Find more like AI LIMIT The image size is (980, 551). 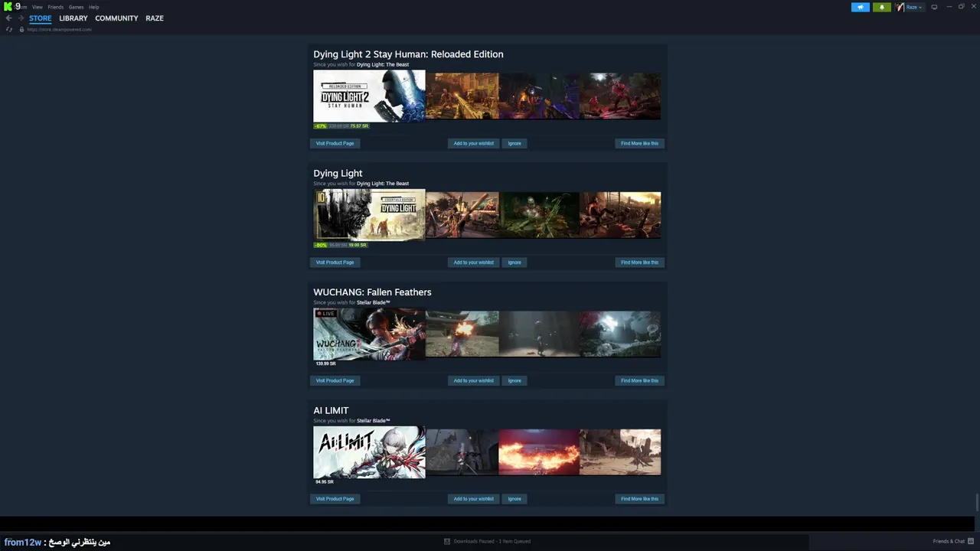tap(639, 498)
